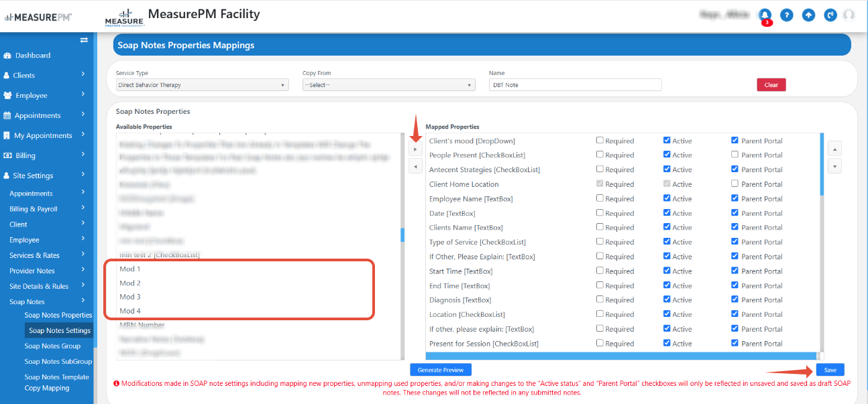Image resolution: width=868 pixels, height=404 pixels.
Task: Move mapped property up with up arrow
Action: tap(834, 148)
